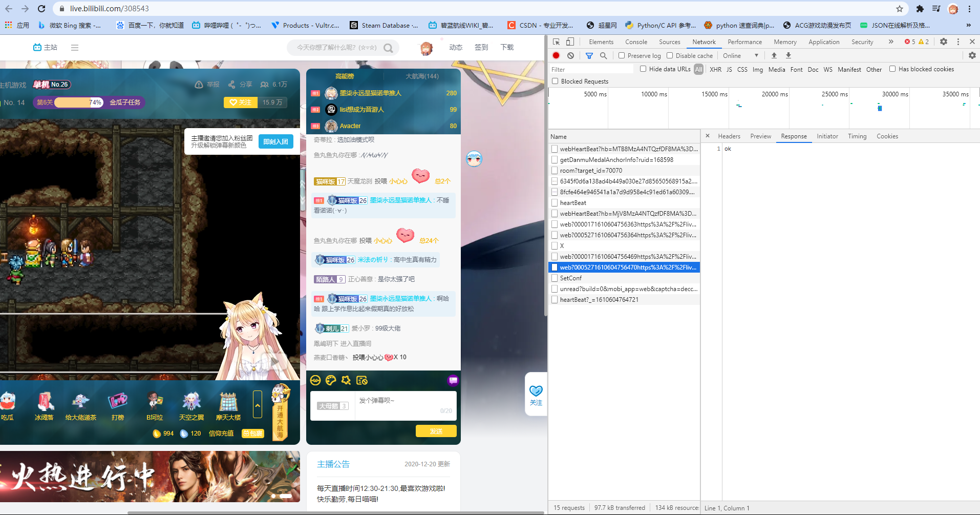Check Hide data URLs
This screenshot has width=980, height=515.
pos(643,69)
